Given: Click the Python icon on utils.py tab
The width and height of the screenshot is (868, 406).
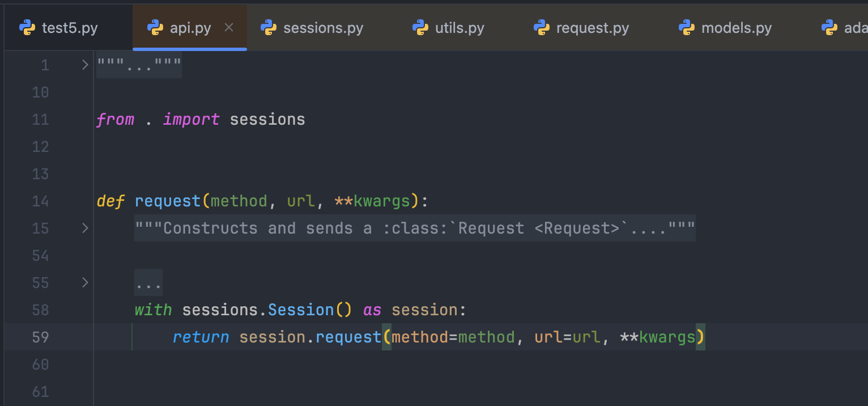Looking at the screenshot, I should coord(420,28).
